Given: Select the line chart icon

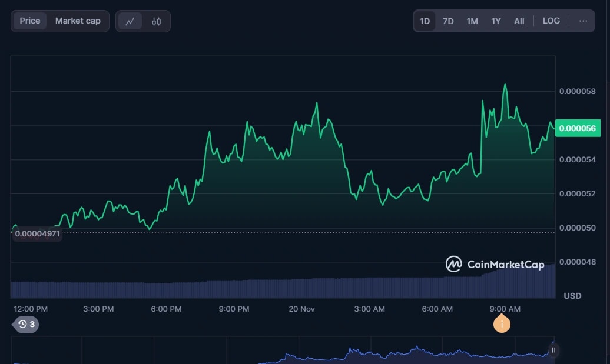Looking at the screenshot, I should point(130,21).
